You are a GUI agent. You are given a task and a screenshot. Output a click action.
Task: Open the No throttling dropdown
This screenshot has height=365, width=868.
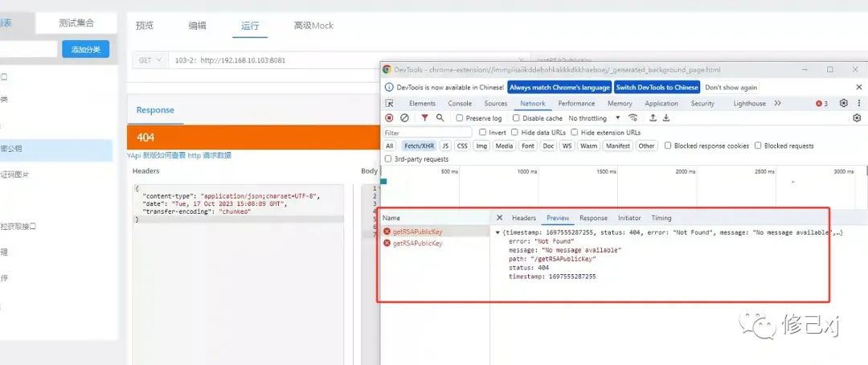(594, 118)
